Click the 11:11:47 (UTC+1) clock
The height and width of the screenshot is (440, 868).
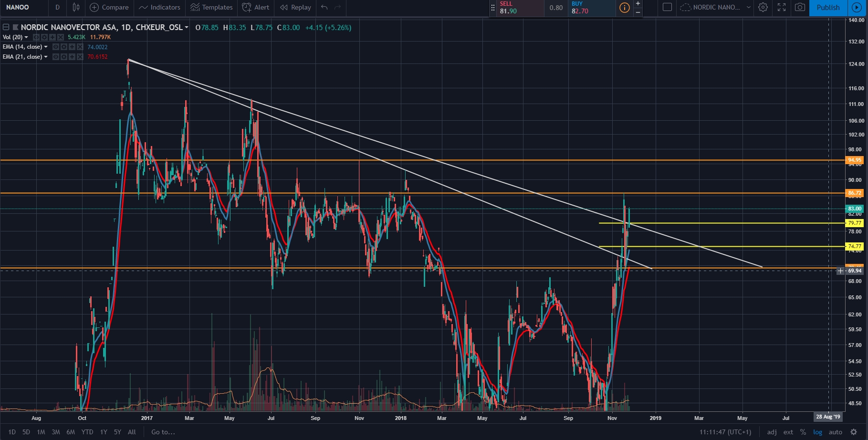tap(725, 432)
